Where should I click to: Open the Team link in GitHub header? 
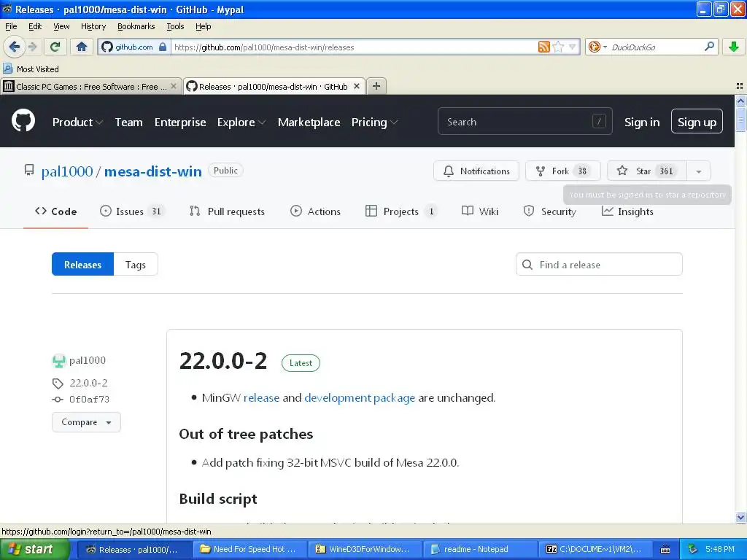pyautogui.click(x=128, y=122)
